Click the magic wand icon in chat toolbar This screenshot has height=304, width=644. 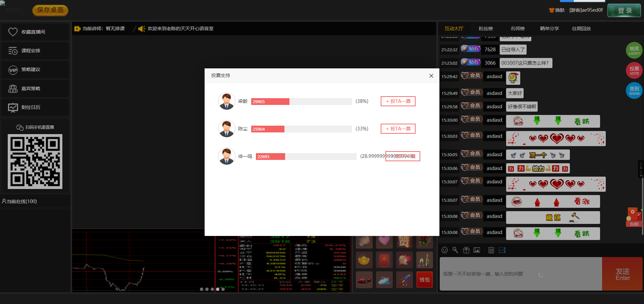(x=455, y=250)
